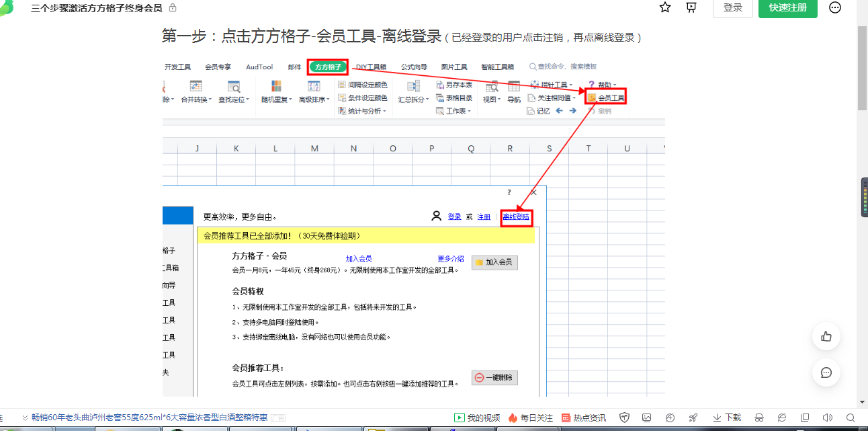The width and height of the screenshot is (868, 431).
Task: Open the comments bubble icon
Action: (826, 373)
